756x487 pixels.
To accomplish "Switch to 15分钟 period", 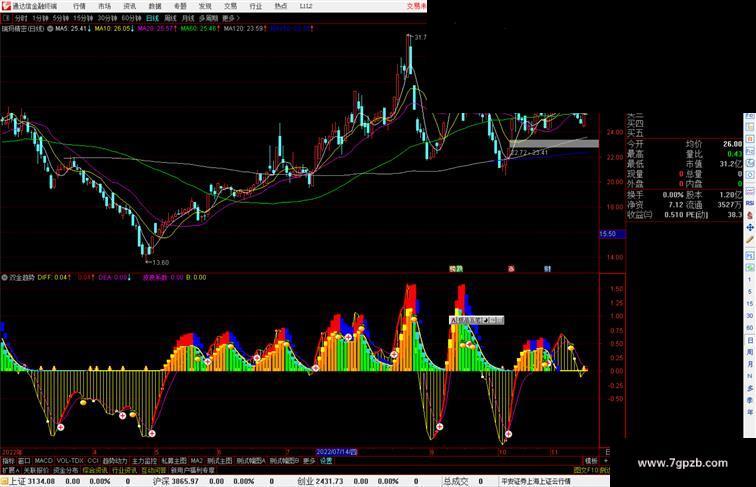I will click(x=83, y=18).
